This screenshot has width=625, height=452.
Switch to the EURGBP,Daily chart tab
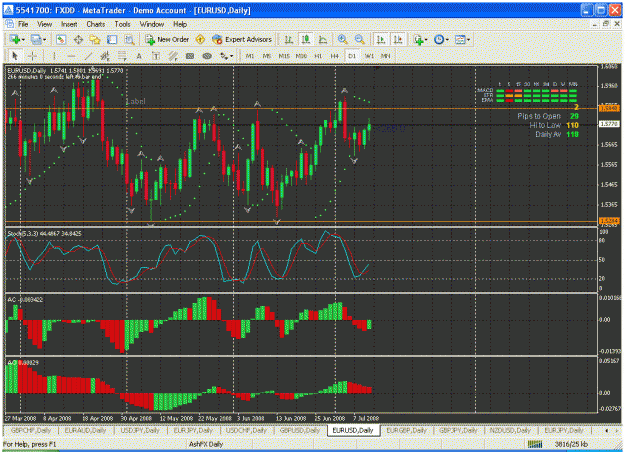406,430
